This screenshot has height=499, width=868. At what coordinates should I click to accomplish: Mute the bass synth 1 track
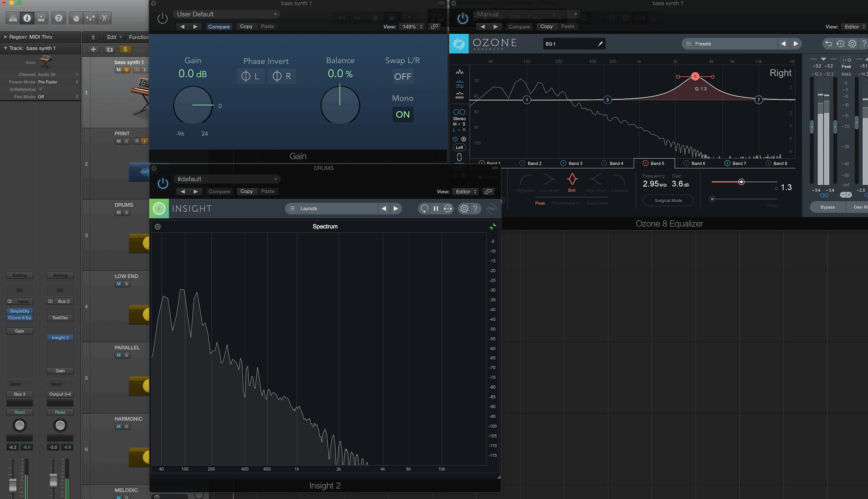(x=118, y=70)
